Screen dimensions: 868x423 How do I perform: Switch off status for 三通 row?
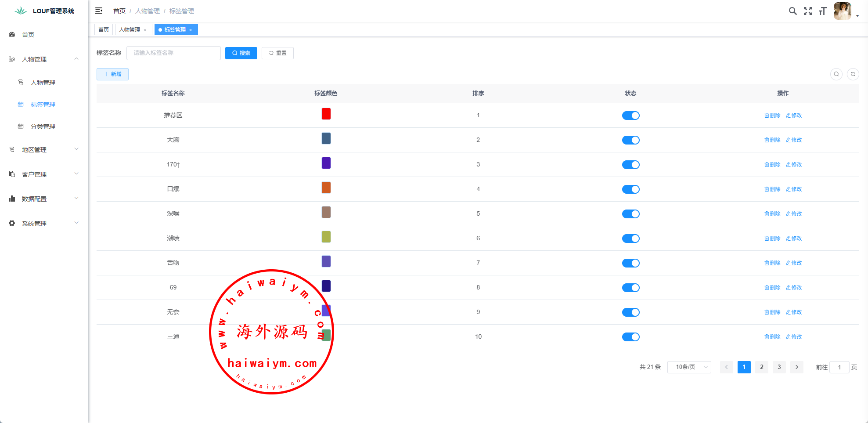630,337
